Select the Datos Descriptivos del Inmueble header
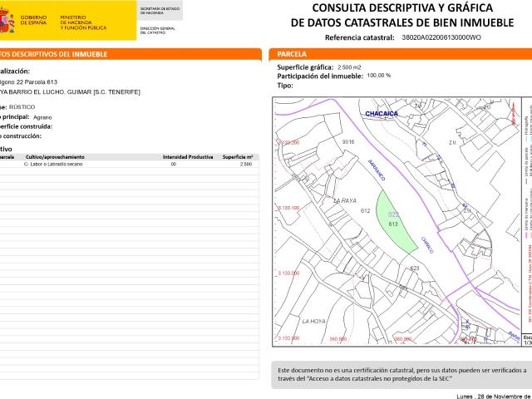 58,54
